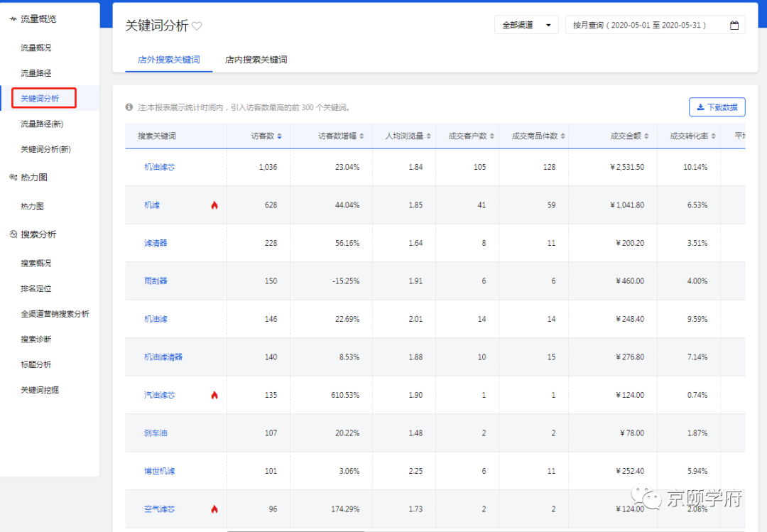Click the sort arrows on 成交商品件数 column

click(562, 136)
